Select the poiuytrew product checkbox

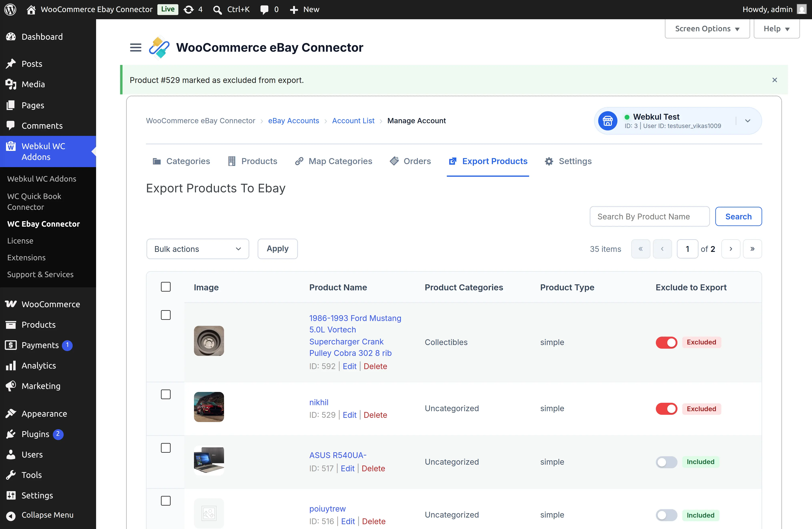(166, 501)
